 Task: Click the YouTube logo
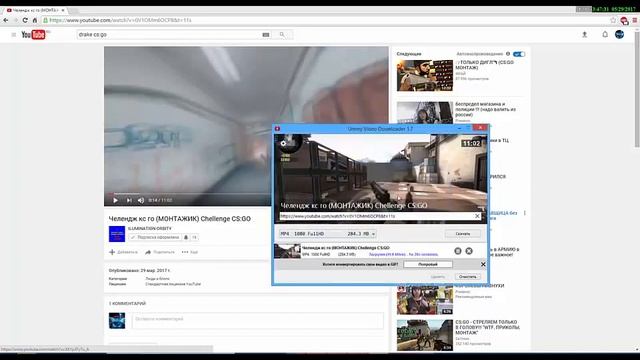(x=33, y=35)
